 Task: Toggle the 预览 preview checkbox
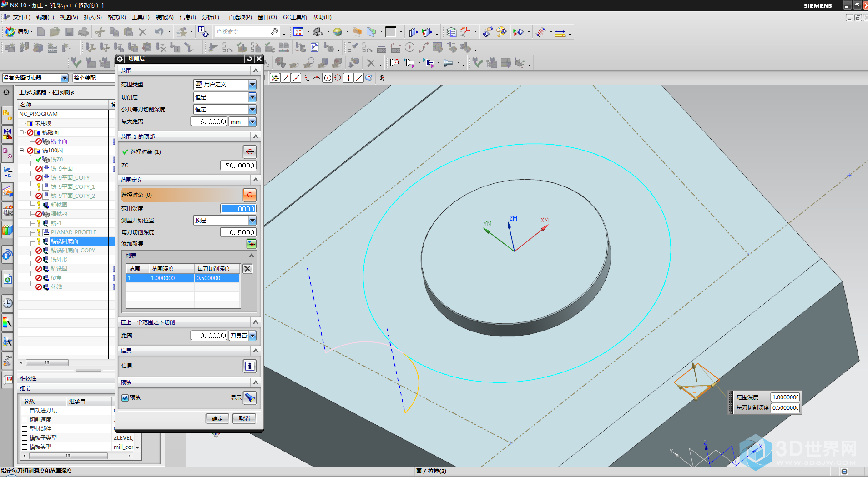click(125, 397)
